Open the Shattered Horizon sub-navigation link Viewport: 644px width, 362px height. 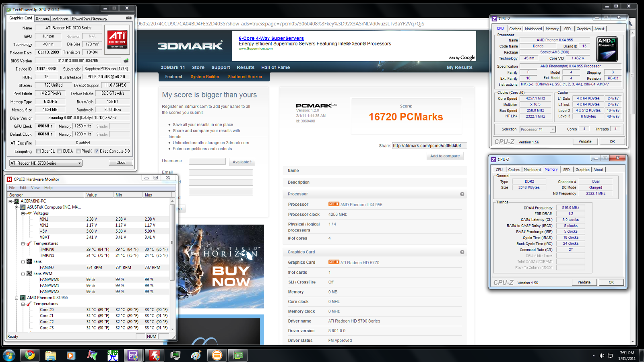(x=245, y=77)
